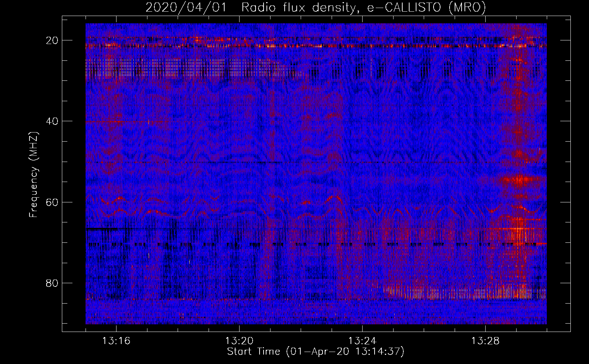589x364 pixels.
Task: Click the "Frequency (MHZ)" axis label
Action: tap(33, 175)
